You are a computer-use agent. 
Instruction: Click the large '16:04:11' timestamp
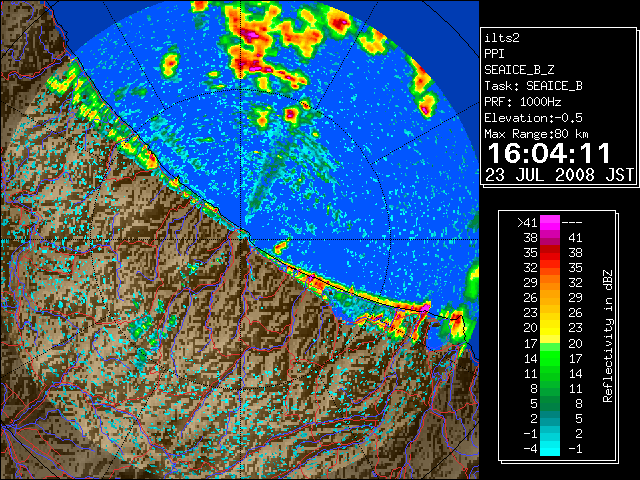(x=549, y=153)
